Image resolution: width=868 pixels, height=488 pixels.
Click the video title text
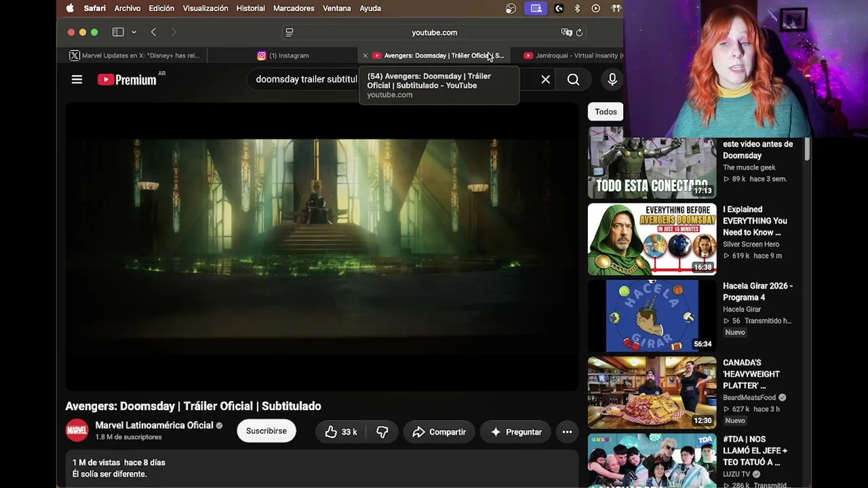tap(193, 406)
